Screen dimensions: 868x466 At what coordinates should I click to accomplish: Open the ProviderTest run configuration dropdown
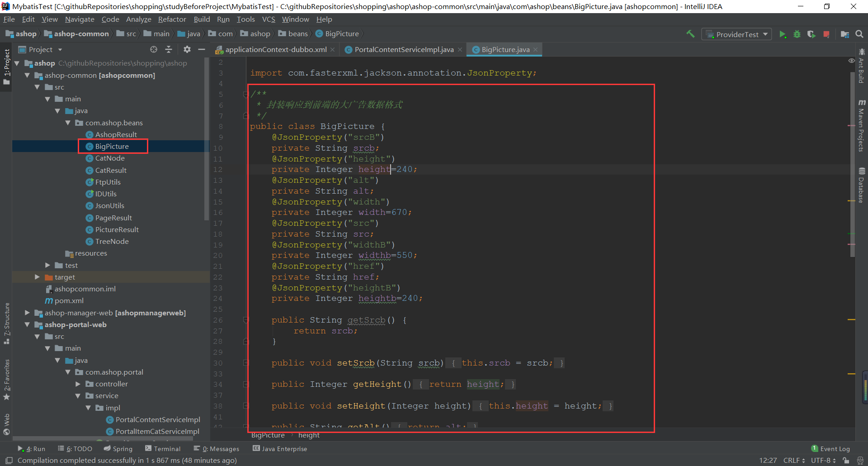click(x=736, y=34)
